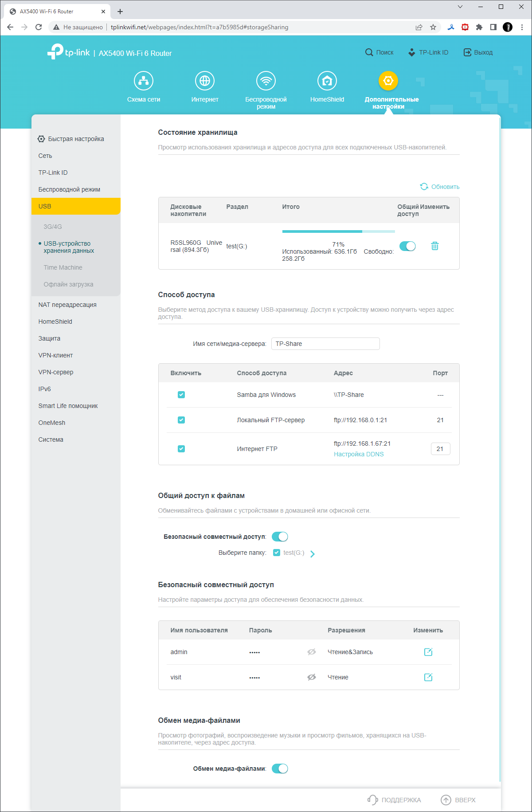Uncheck the Samba для Windows checkbox
532x812 pixels.
pos(181,395)
